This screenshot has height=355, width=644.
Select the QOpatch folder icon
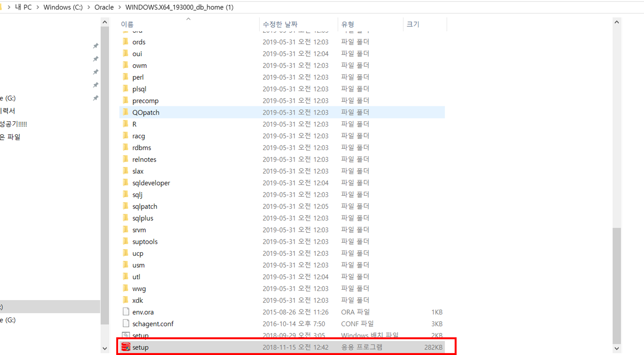click(x=126, y=112)
